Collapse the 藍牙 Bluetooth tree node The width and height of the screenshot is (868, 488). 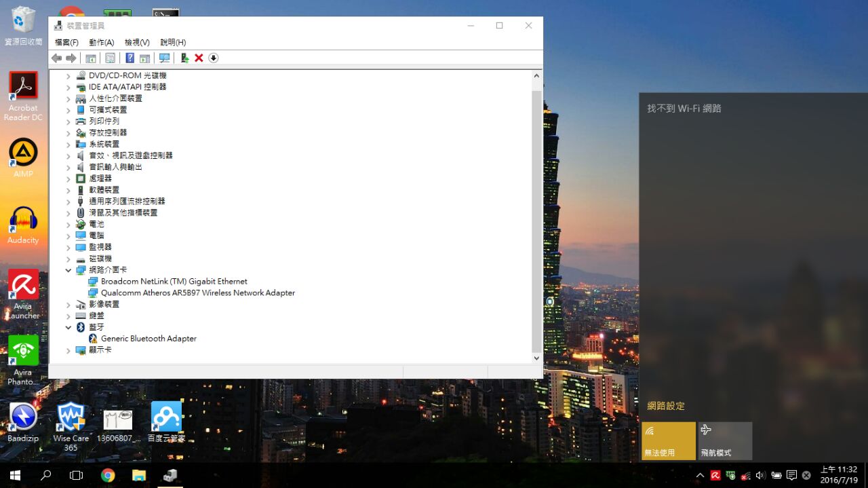68,327
